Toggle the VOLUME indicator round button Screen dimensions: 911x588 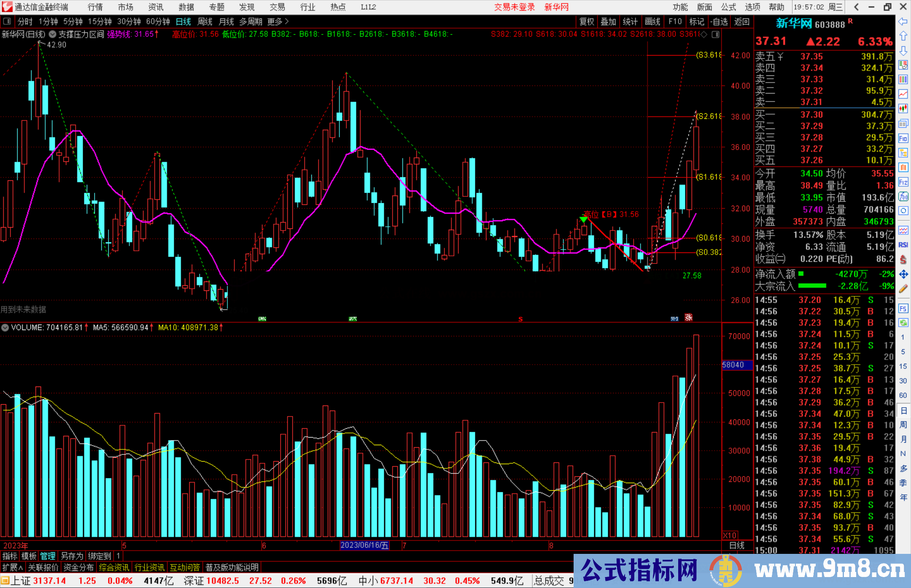click(x=5, y=328)
